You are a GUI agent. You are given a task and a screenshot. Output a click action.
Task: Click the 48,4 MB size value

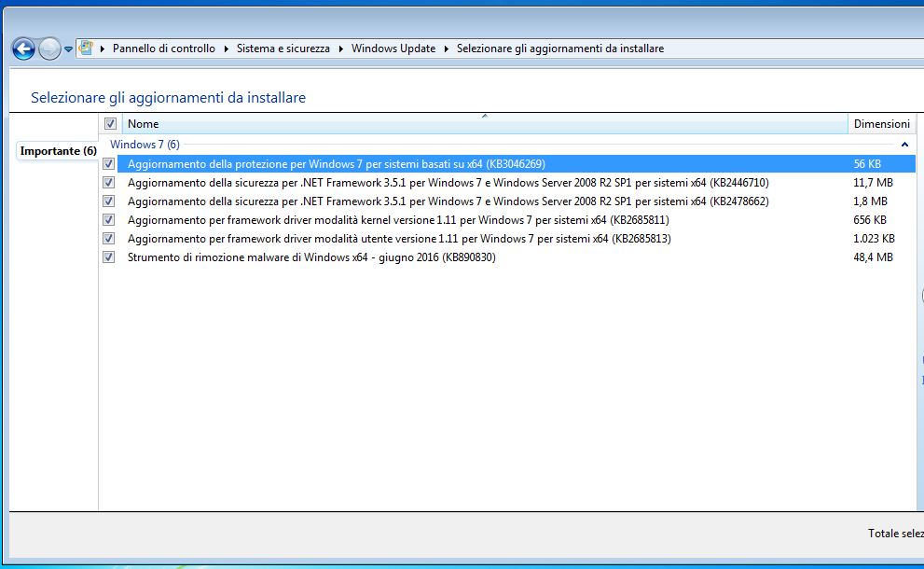[873, 257]
